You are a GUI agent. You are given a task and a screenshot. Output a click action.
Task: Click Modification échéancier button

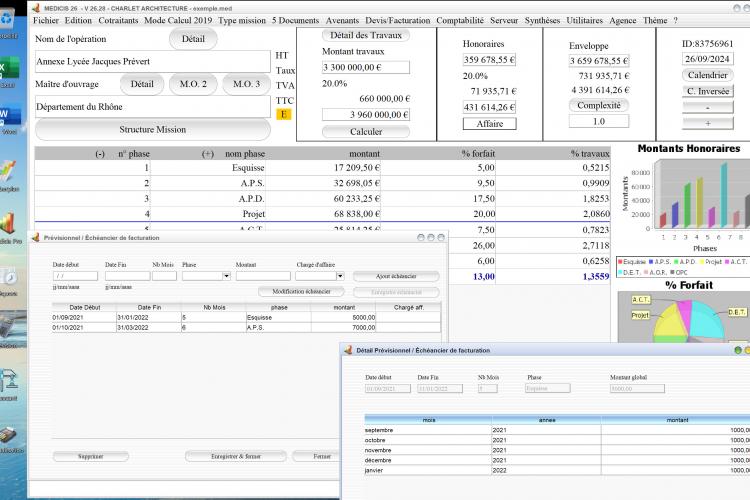301,291
